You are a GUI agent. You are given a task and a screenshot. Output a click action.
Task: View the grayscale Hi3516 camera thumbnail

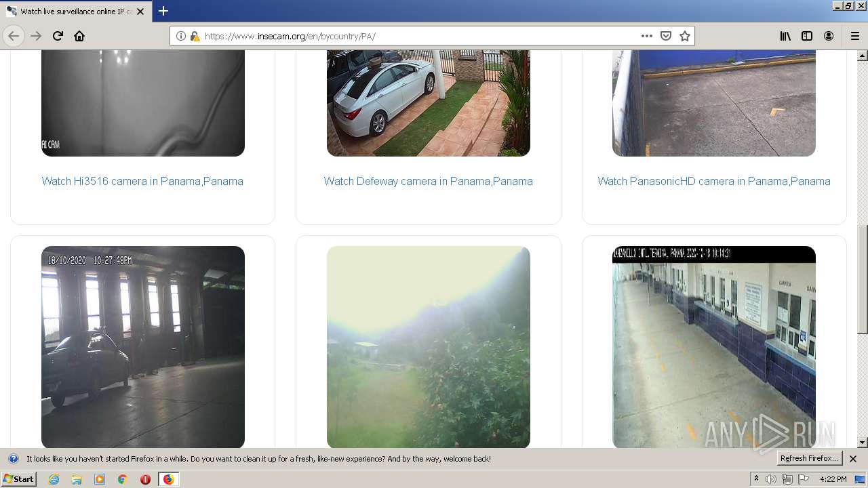click(143, 103)
